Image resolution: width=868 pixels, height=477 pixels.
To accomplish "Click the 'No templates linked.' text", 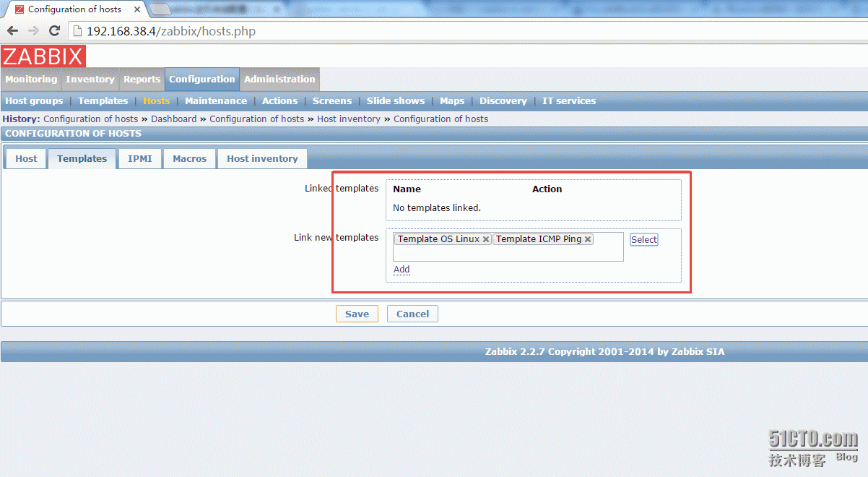I will coord(437,208).
